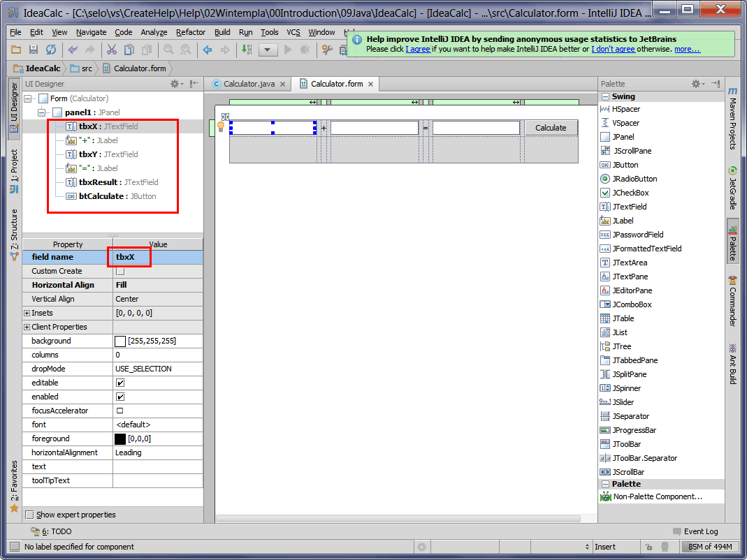Image resolution: width=747 pixels, height=560 pixels.
Task: Open the Refactor menu
Action: tap(191, 32)
